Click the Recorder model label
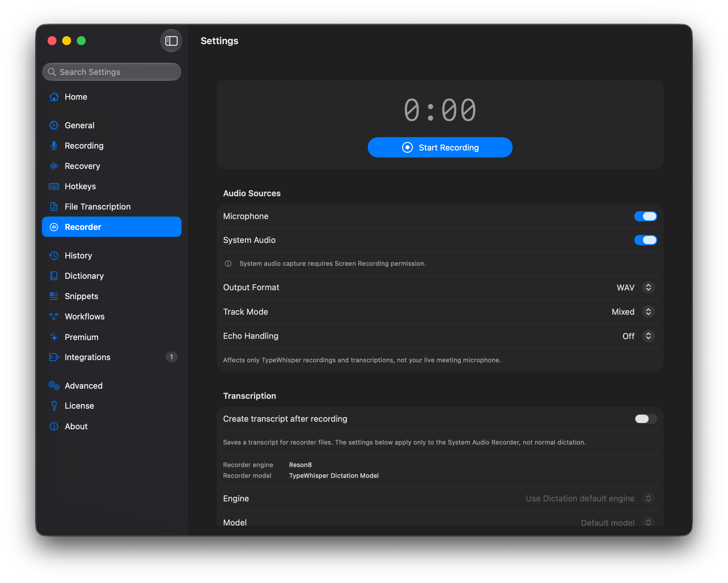The width and height of the screenshot is (728, 583). pyautogui.click(x=247, y=476)
